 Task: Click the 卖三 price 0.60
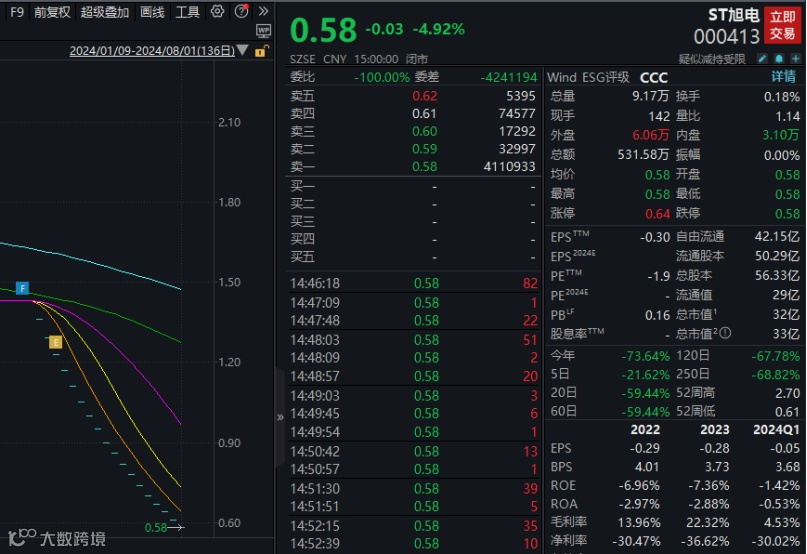(425, 131)
